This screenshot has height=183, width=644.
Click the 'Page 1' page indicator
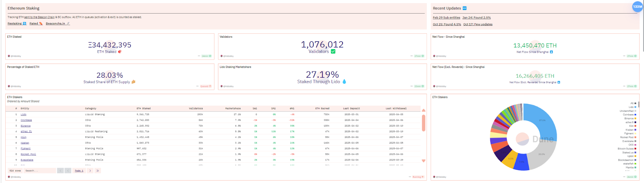click(79, 171)
